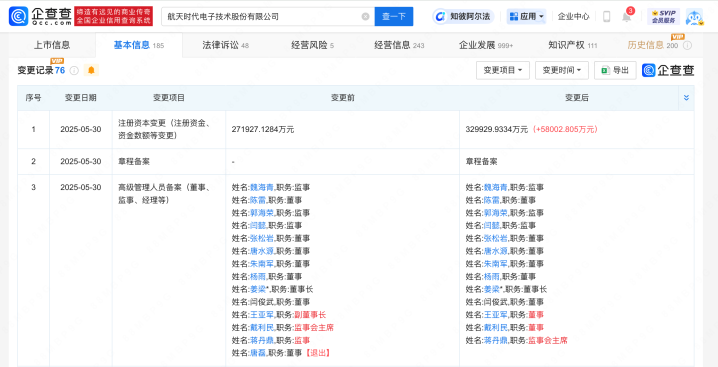Image resolution: width=718 pixels, height=367 pixels.
Task: Select the 329929.9334万元 value text
Action: 497,130
